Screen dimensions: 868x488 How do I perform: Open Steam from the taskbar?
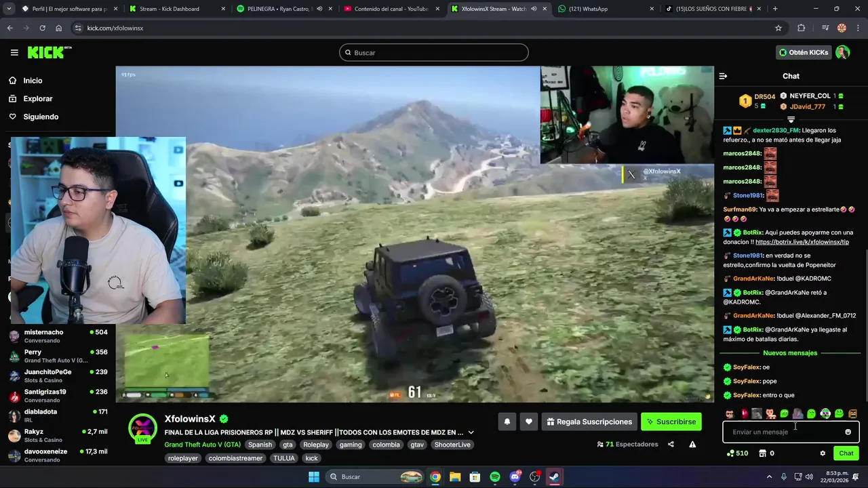point(554,477)
